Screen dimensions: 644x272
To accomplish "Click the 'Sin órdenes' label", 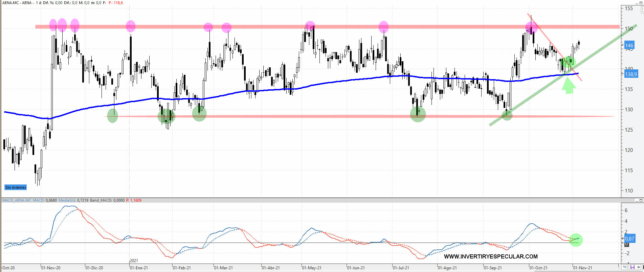I will click(16, 187).
